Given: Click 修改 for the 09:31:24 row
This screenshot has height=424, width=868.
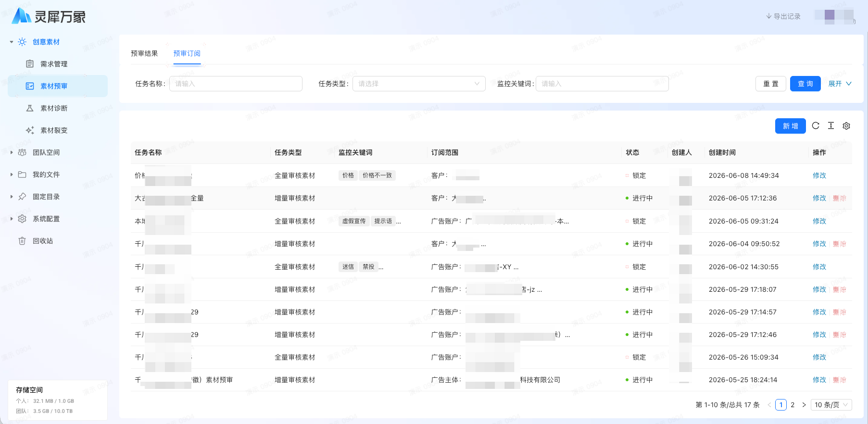Looking at the screenshot, I should point(819,221).
